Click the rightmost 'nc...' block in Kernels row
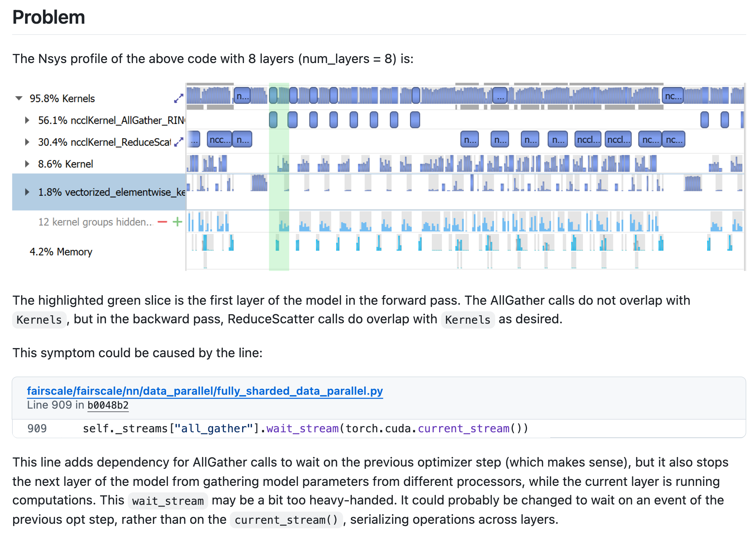Image resolution: width=756 pixels, height=538 pixels. [673, 96]
